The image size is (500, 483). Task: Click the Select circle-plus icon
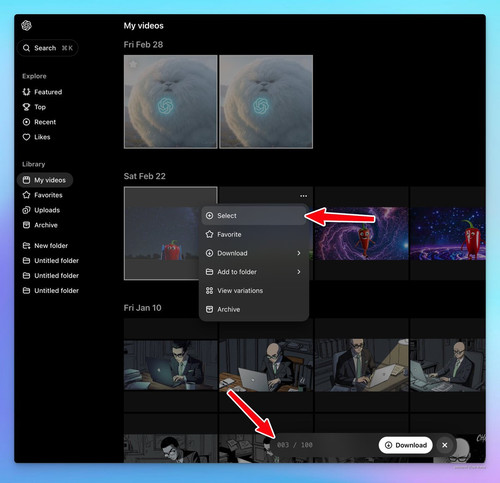coord(209,216)
